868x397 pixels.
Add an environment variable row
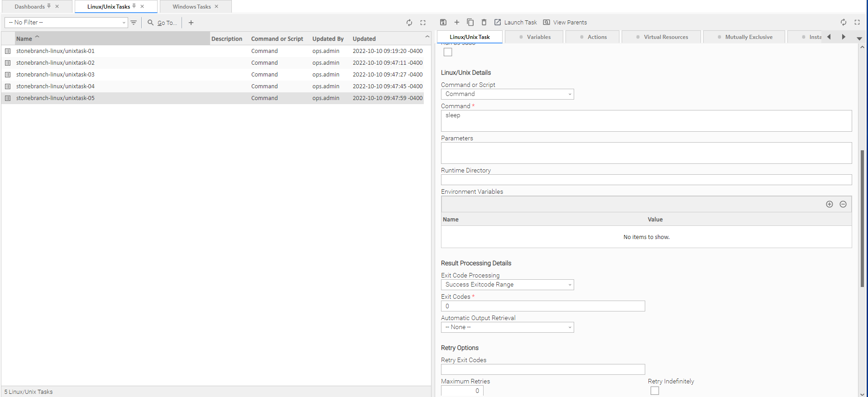(x=829, y=204)
